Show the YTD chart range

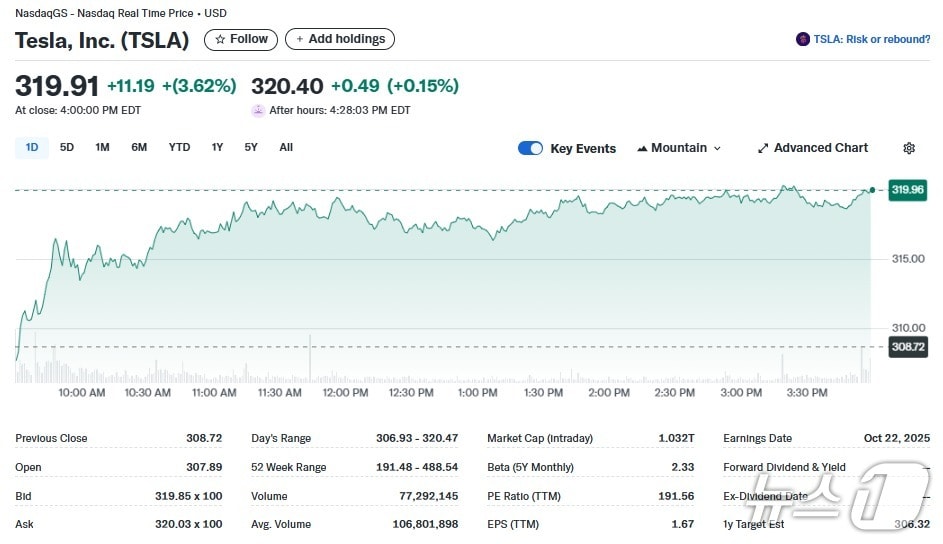pyautogui.click(x=179, y=147)
